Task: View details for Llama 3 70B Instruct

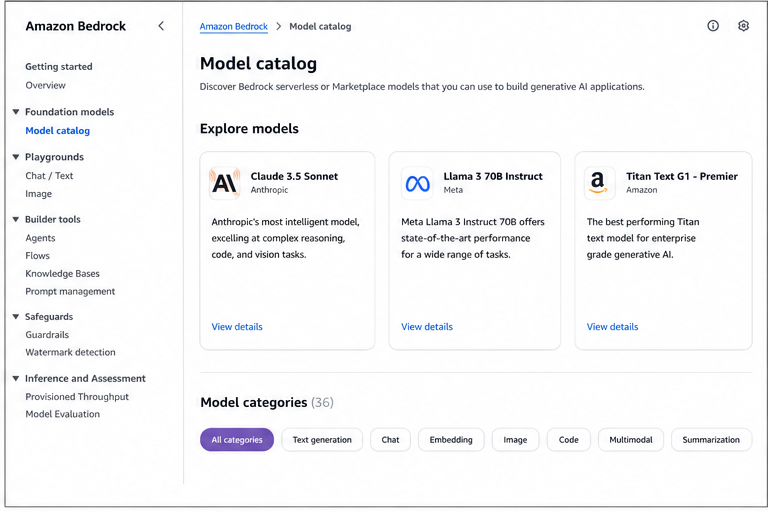Action: point(427,327)
